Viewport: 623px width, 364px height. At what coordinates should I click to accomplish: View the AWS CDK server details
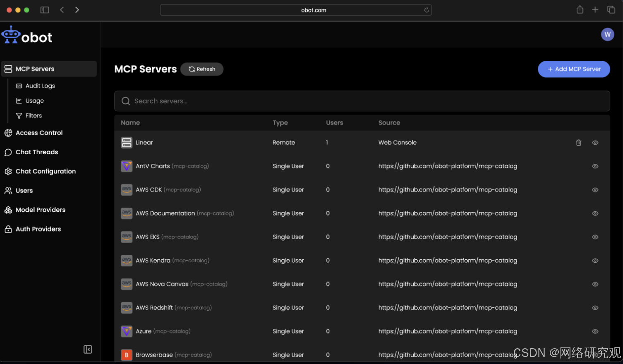pyautogui.click(x=595, y=190)
